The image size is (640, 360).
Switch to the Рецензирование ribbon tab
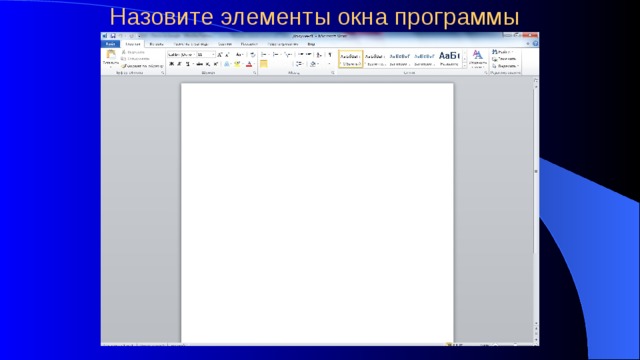[283, 44]
